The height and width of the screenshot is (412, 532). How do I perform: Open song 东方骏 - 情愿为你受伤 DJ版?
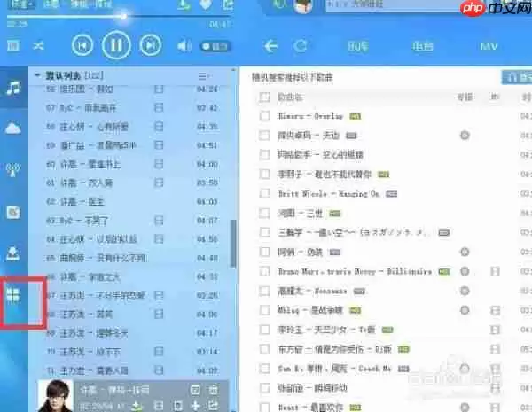335,349
